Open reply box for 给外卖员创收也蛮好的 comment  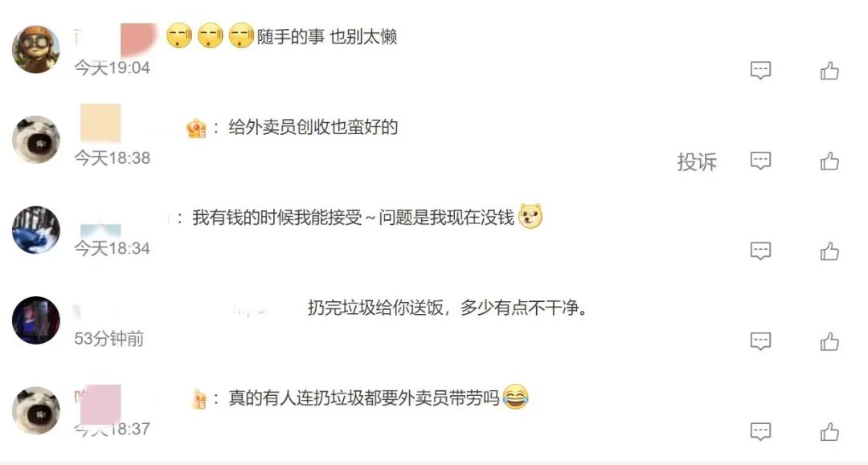[760, 161]
